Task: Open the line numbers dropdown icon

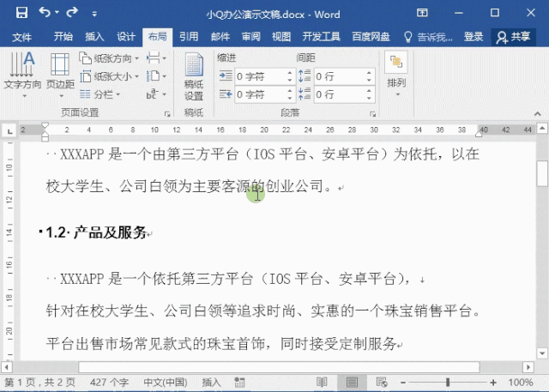Action: [156, 76]
